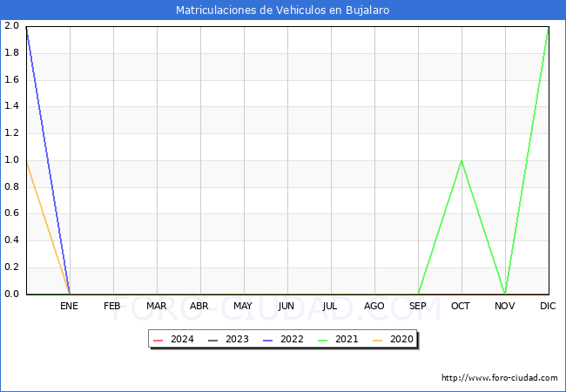The image size is (566, 392).
Task: Click the orange 2020 legend color marker
Action: point(378,340)
